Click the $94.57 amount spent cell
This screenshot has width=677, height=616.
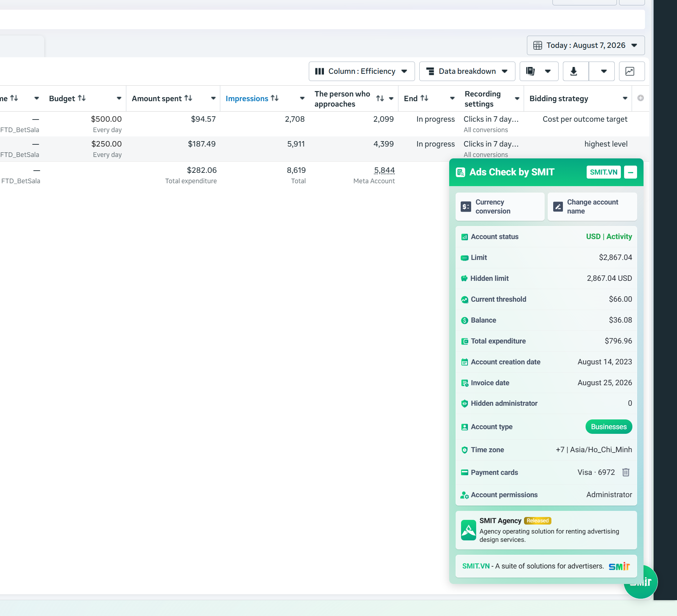203,119
